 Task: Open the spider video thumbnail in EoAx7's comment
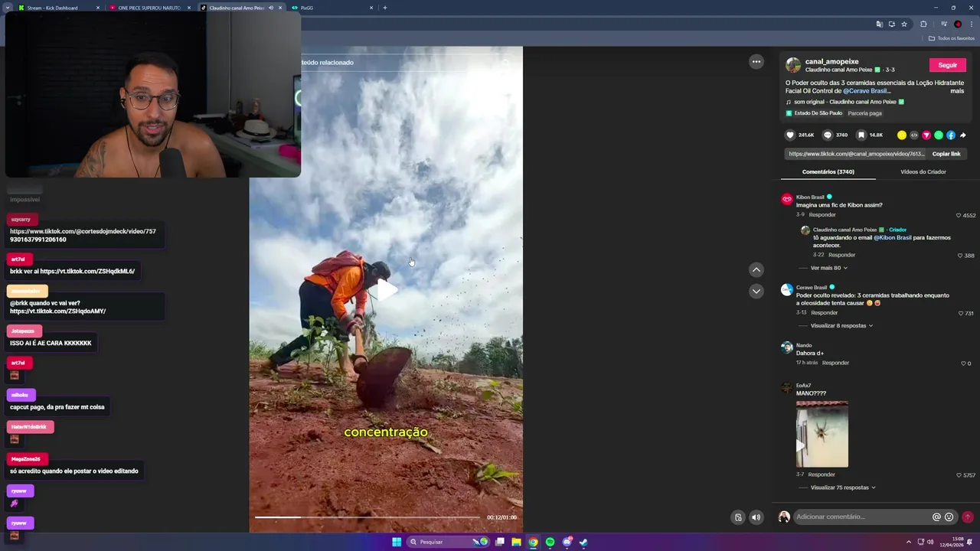click(x=822, y=434)
